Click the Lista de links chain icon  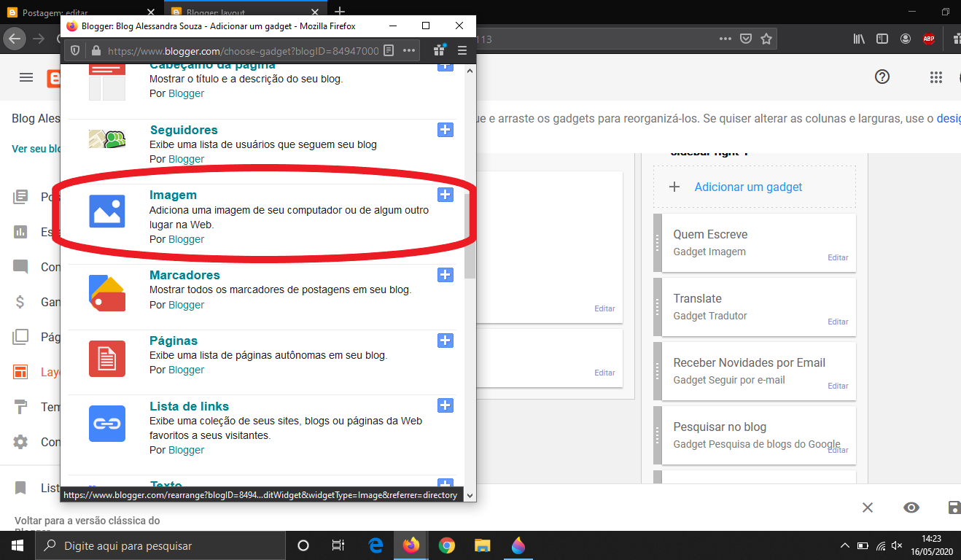pos(107,424)
